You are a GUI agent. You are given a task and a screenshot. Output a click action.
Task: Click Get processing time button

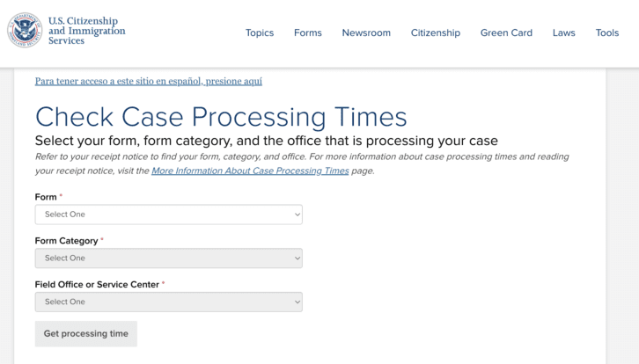pyautogui.click(x=86, y=334)
